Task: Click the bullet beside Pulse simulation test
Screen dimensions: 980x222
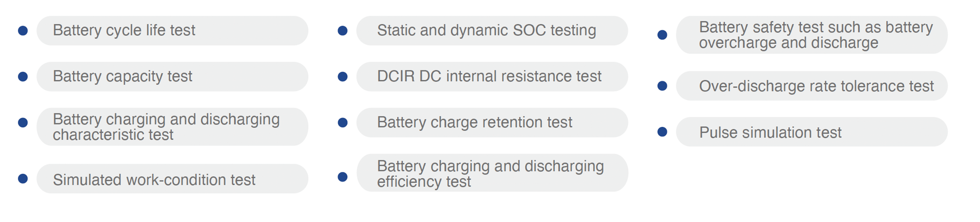Action: pos(662,132)
